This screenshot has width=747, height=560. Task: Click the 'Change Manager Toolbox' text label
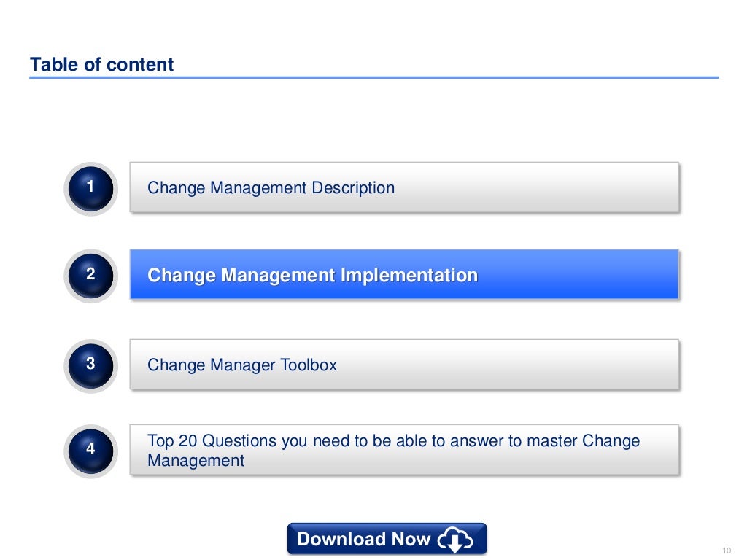tap(242, 365)
